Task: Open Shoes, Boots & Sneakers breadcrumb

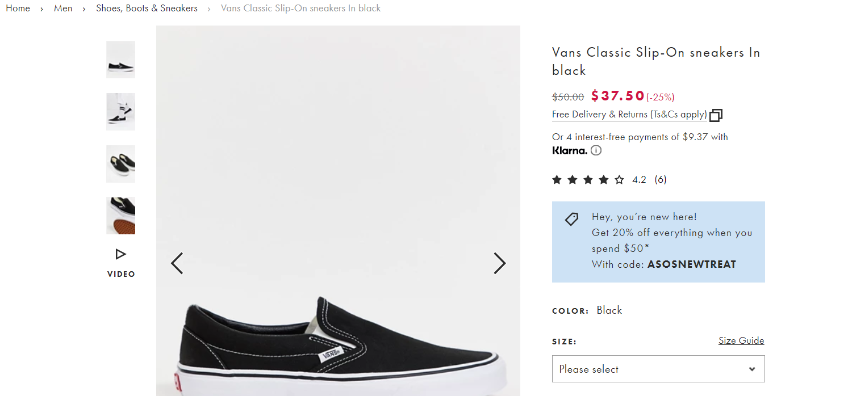Action: (147, 8)
